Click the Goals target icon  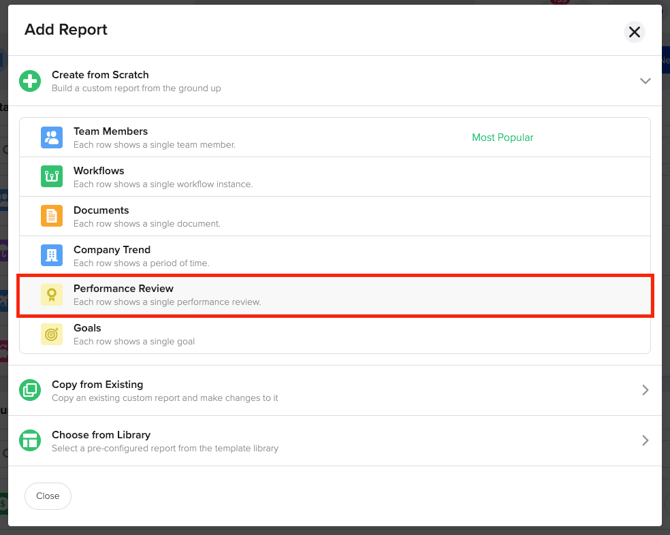pos(52,334)
